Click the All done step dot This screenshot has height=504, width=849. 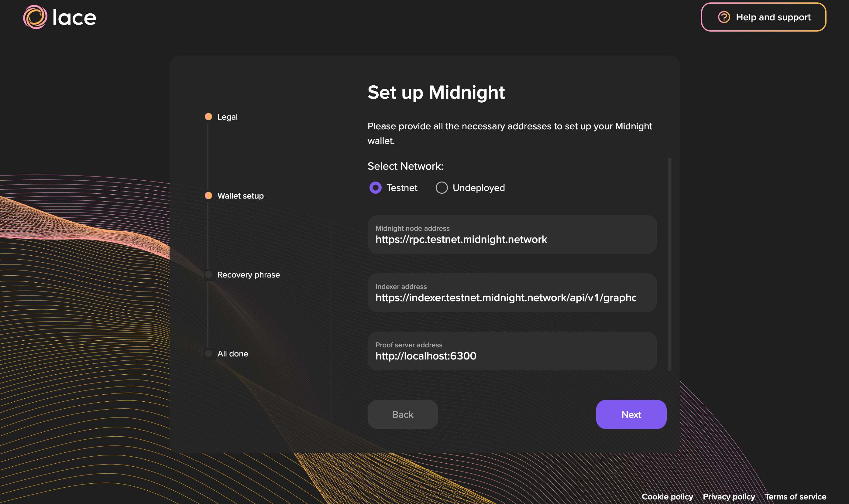pyautogui.click(x=208, y=353)
